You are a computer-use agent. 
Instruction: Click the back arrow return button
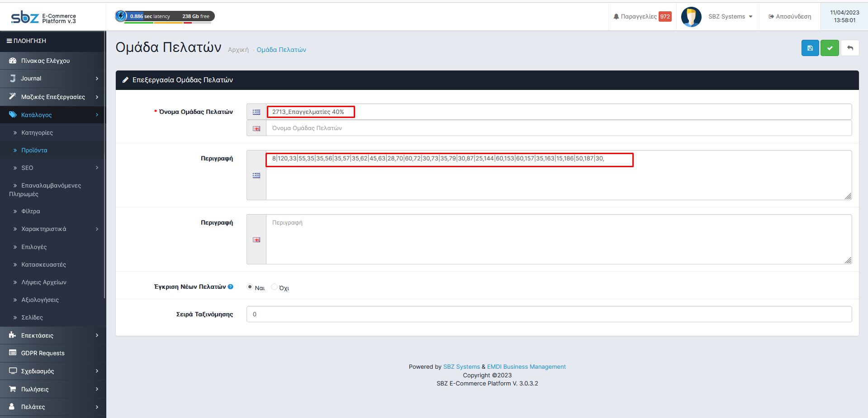coord(850,48)
